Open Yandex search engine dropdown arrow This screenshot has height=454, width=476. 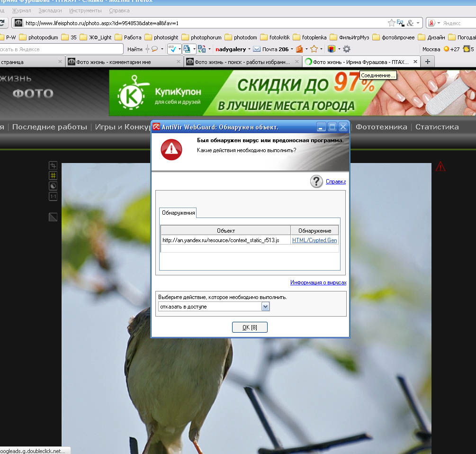pos(439,23)
